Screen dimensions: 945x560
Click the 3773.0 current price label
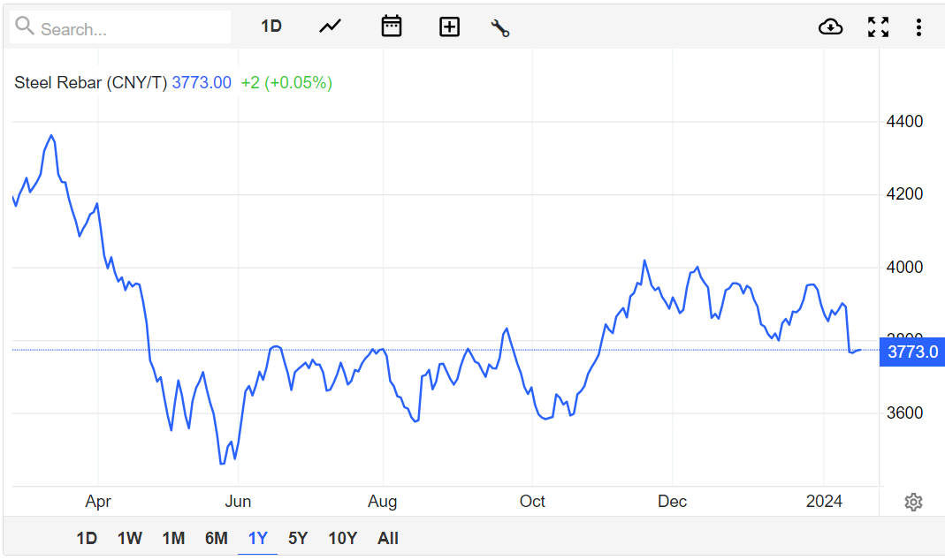[x=912, y=352]
